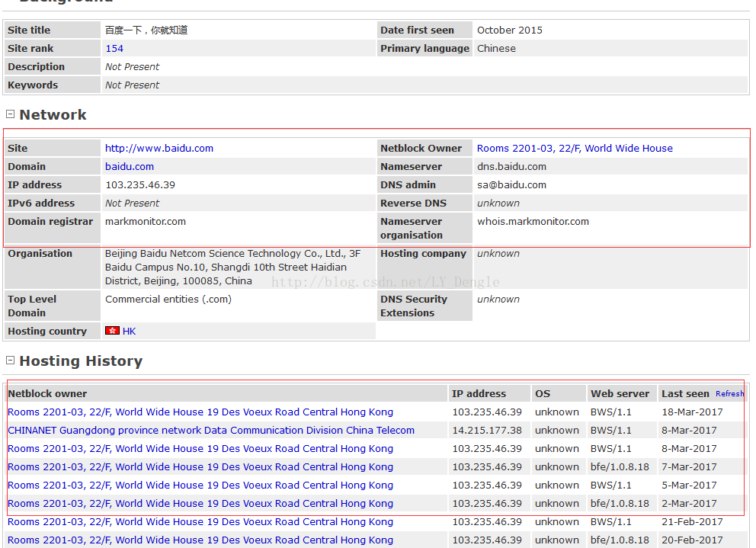Open CHINANET Guangdong province network link
The image size is (756, 548).
coord(211,431)
